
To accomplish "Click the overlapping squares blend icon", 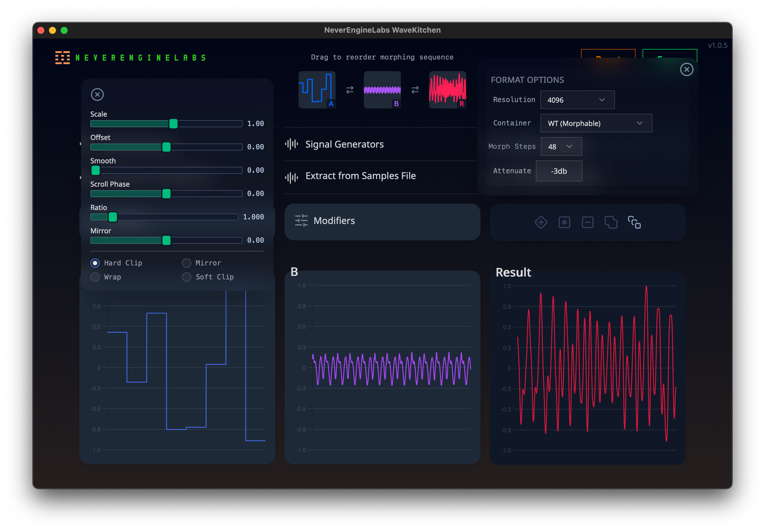I will coord(611,222).
